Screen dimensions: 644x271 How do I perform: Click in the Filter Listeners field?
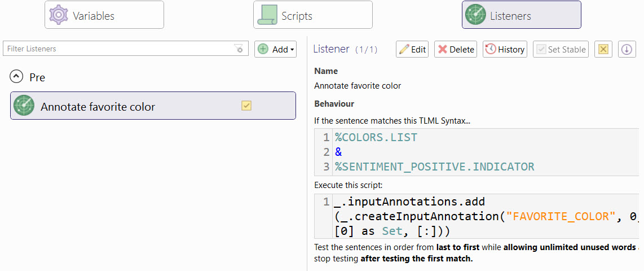pos(118,49)
